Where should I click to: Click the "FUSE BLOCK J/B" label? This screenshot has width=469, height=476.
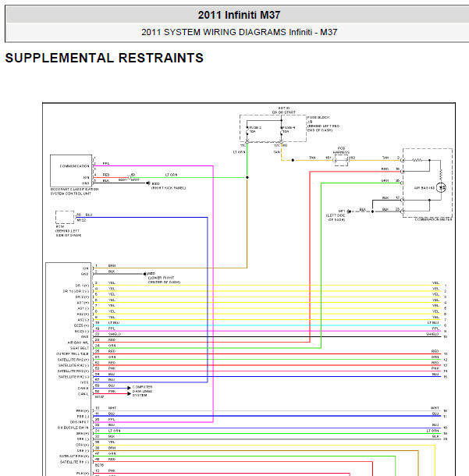point(318,119)
